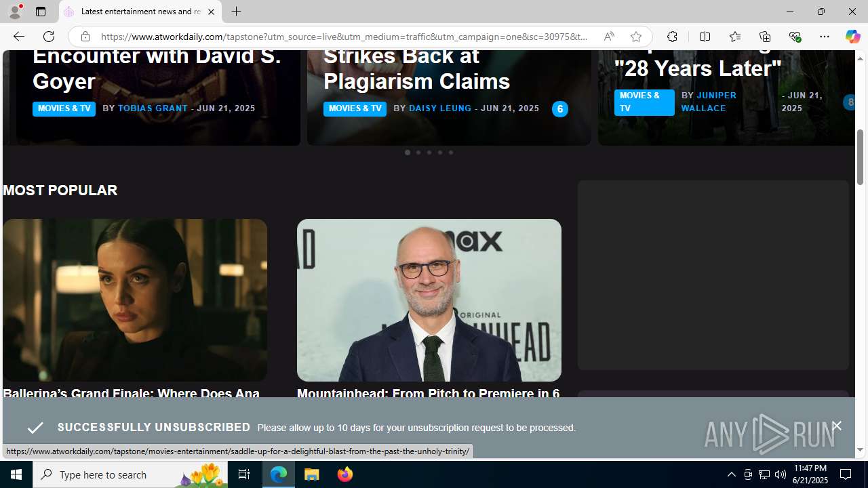This screenshot has width=868, height=488.
Task: Click the address bar URL field
Action: [x=344, y=37]
